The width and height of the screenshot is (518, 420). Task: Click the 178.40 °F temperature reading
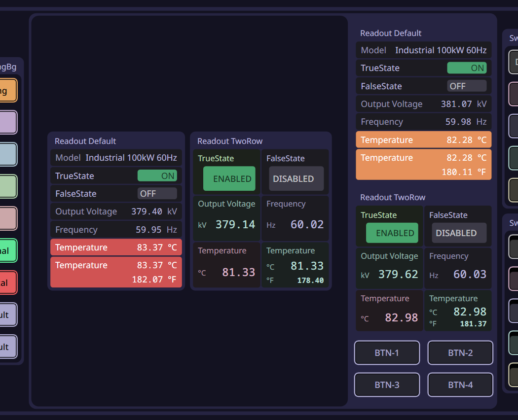310,280
